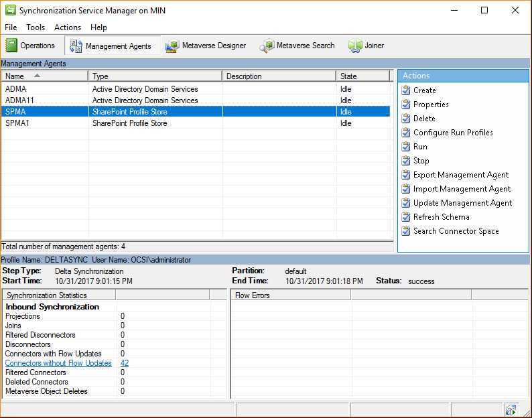Sort by the Type column header

click(x=155, y=76)
